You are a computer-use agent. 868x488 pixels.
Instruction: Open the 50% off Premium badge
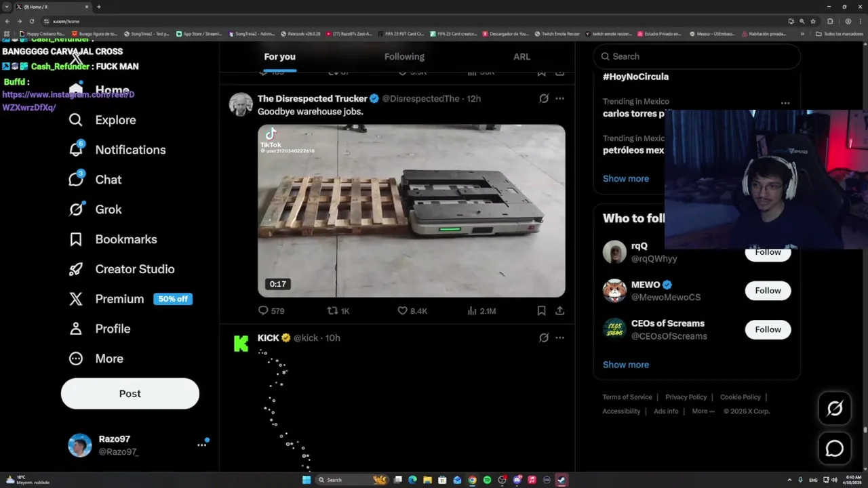coord(173,299)
